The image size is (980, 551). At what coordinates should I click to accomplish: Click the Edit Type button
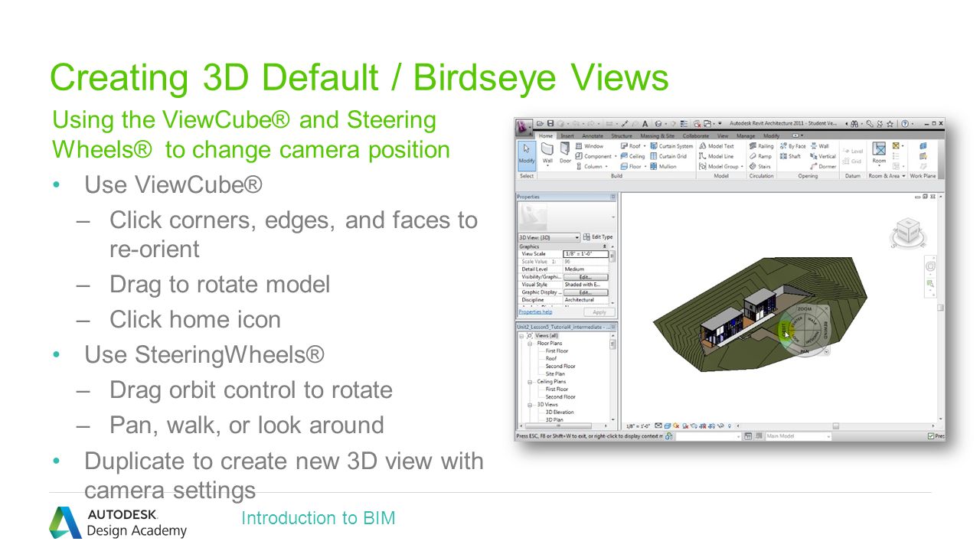(598, 237)
